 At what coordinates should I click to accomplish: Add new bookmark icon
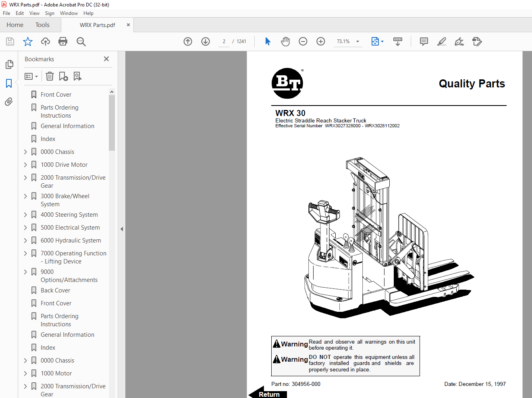tap(63, 76)
